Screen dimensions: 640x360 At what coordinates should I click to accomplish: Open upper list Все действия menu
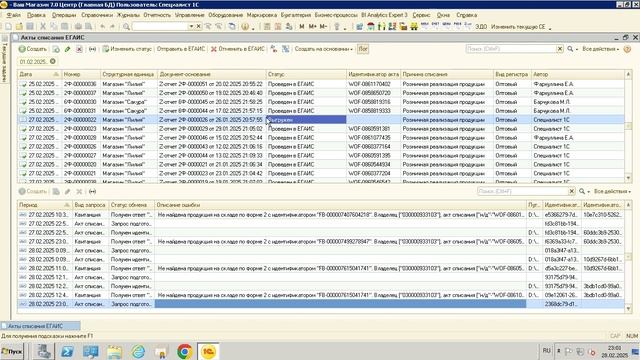pos(600,49)
